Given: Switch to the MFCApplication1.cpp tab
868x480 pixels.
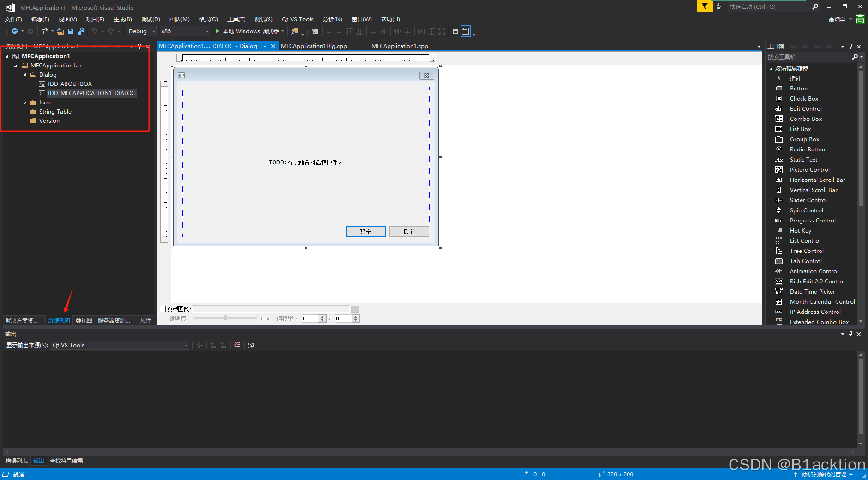Looking at the screenshot, I should click(x=400, y=46).
